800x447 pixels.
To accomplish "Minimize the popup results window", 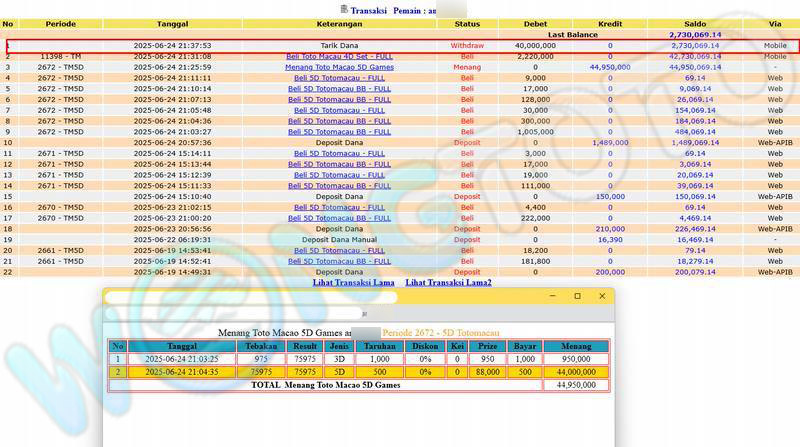I will pos(551,297).
